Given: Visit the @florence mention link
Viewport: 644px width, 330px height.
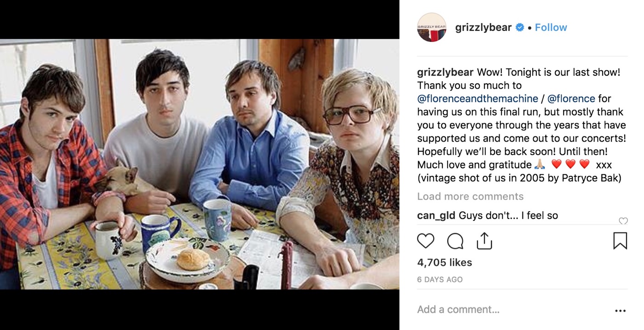Looking at the screenshot, I should coord(571,98).
